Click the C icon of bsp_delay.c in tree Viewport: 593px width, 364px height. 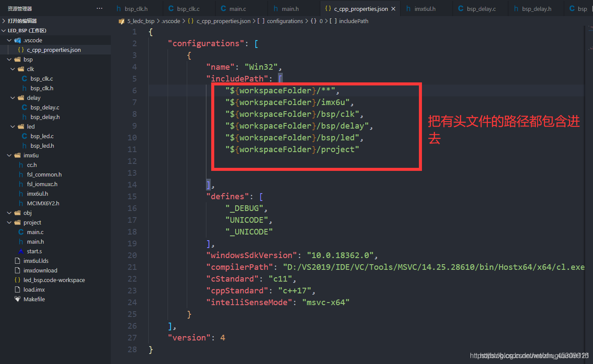tap(24, 107)
